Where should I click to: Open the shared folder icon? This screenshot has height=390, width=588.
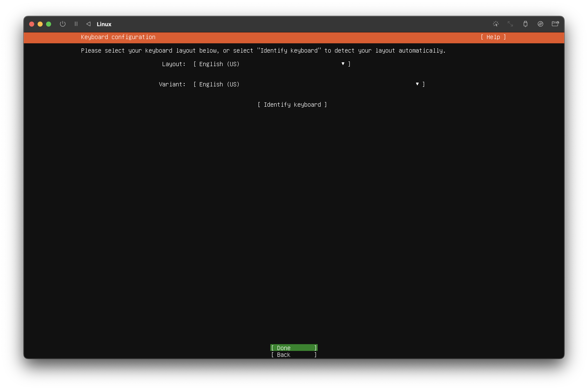pos(555,24)
